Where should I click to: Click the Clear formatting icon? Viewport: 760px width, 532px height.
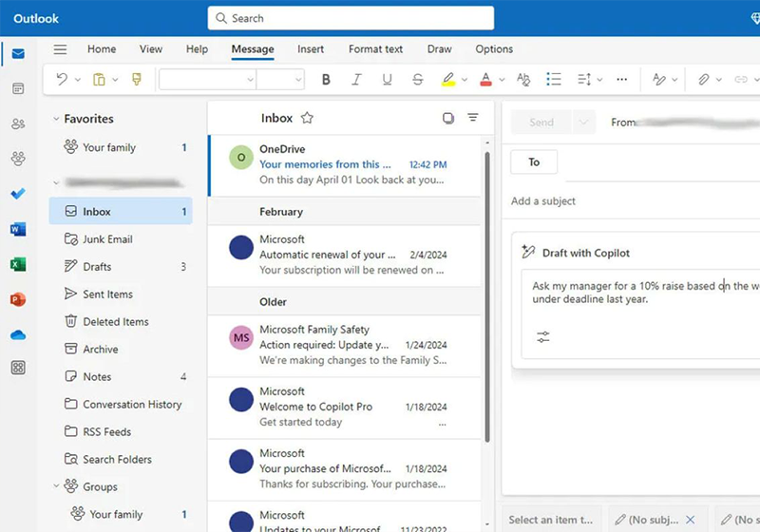(x=523, y=80)
